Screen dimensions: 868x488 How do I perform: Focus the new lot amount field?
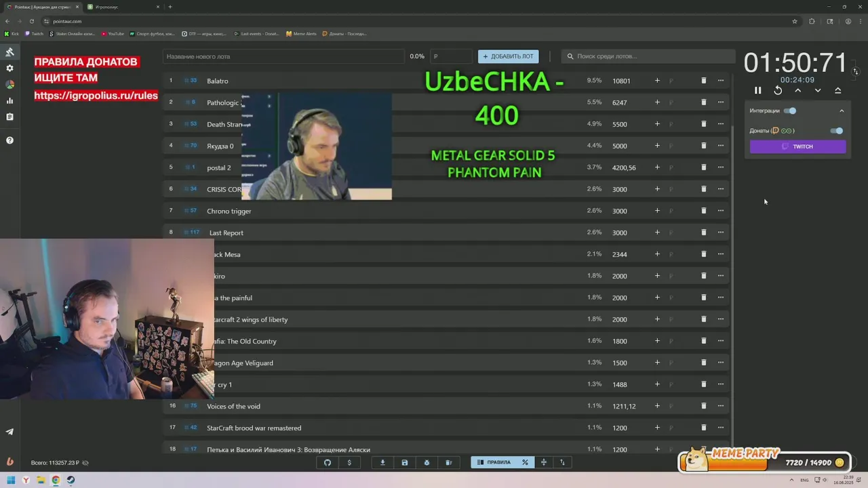point(452,56)
